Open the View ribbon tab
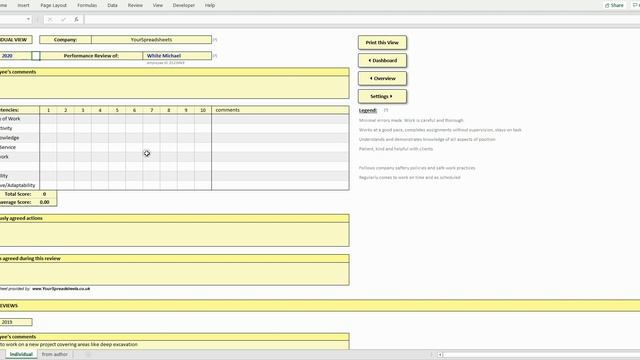 point(158,5)
